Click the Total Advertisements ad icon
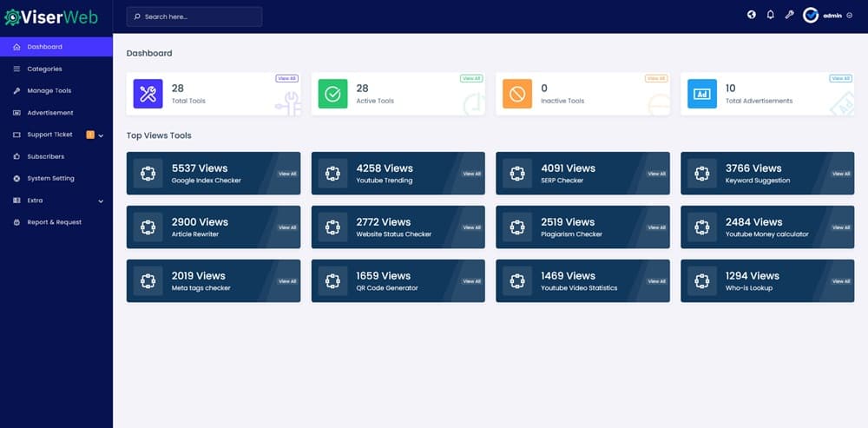This screenshot has width=868, height=428. point(701,94)
